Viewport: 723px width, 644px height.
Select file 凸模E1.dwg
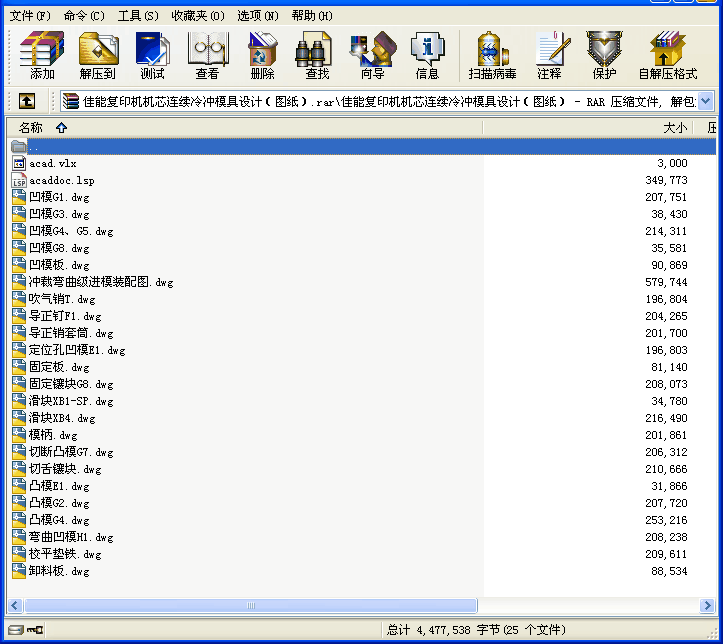(x=59, y=486)
